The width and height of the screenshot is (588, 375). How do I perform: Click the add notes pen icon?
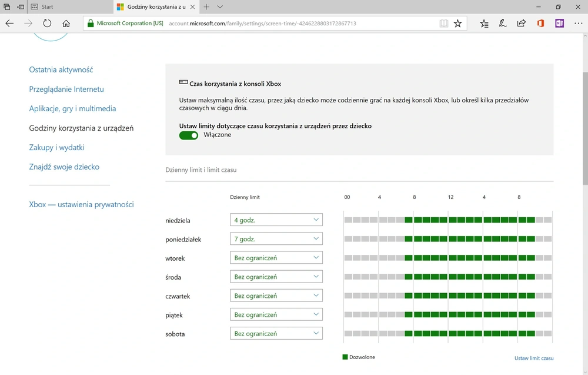pos(503,24)
